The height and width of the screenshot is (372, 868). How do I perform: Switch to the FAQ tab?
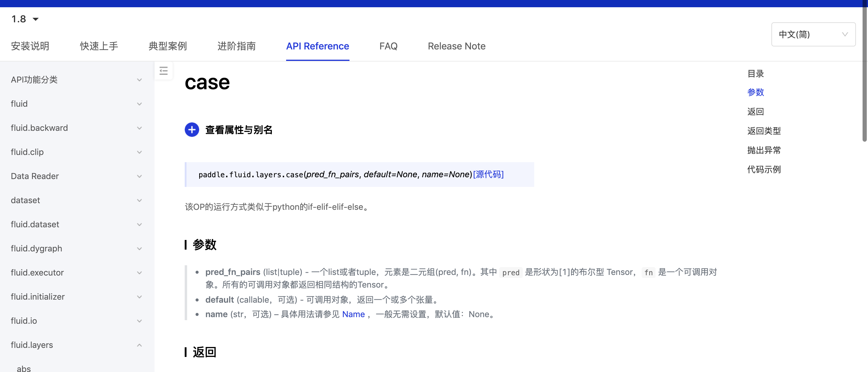pyautogui.click(x=388, y=46)
